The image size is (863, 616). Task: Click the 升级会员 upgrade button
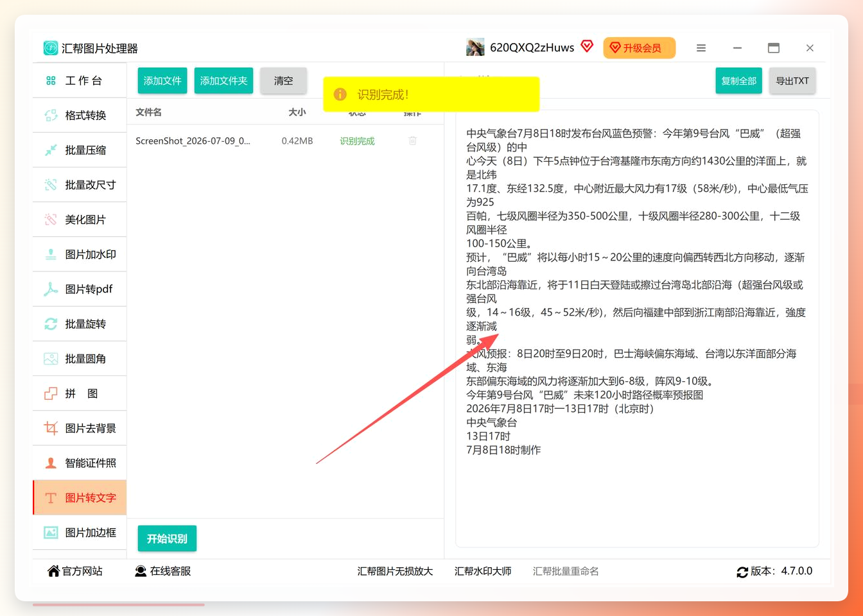(639, 48)
